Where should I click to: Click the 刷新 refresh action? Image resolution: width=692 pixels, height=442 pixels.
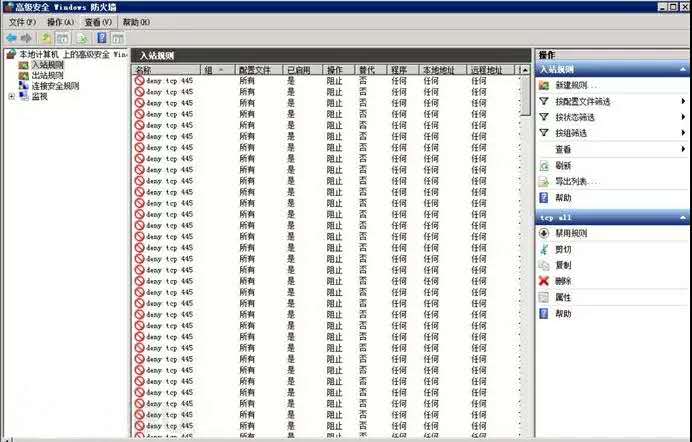[563, 166]
